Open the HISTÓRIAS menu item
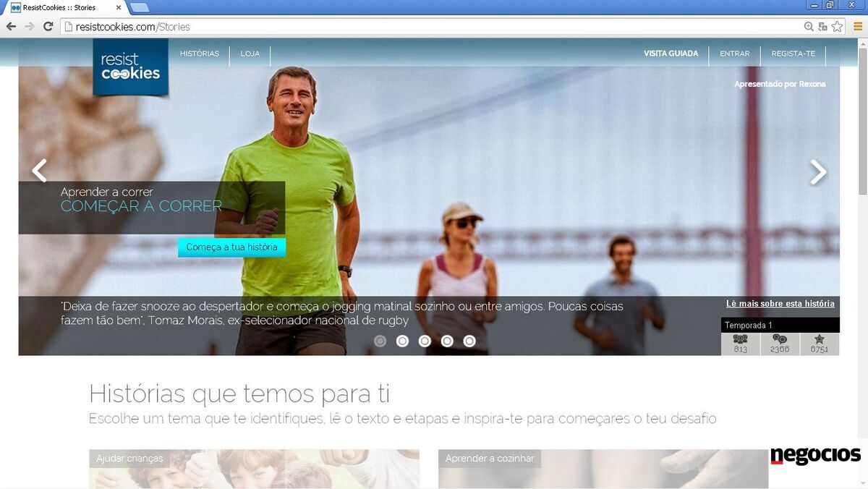 tap(200, 54)
